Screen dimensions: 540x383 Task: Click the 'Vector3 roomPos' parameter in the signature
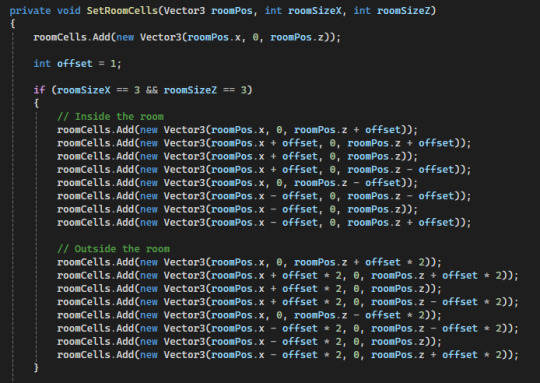point(208,11)
